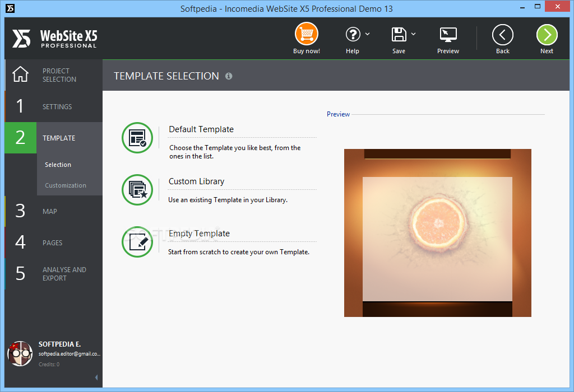Click the SOFTPEDIA E. user name
The width and height of the screenshot is (574, 392).
[59, 344]
